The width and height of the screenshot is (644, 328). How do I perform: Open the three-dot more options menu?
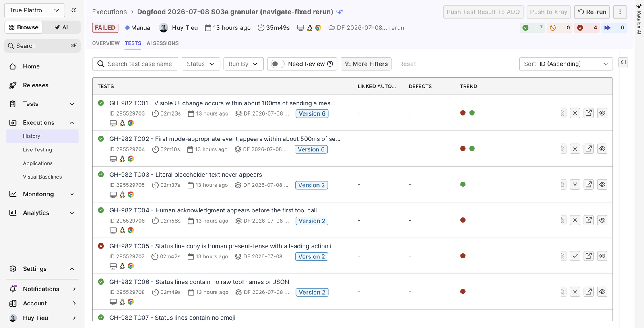point(620,12)
